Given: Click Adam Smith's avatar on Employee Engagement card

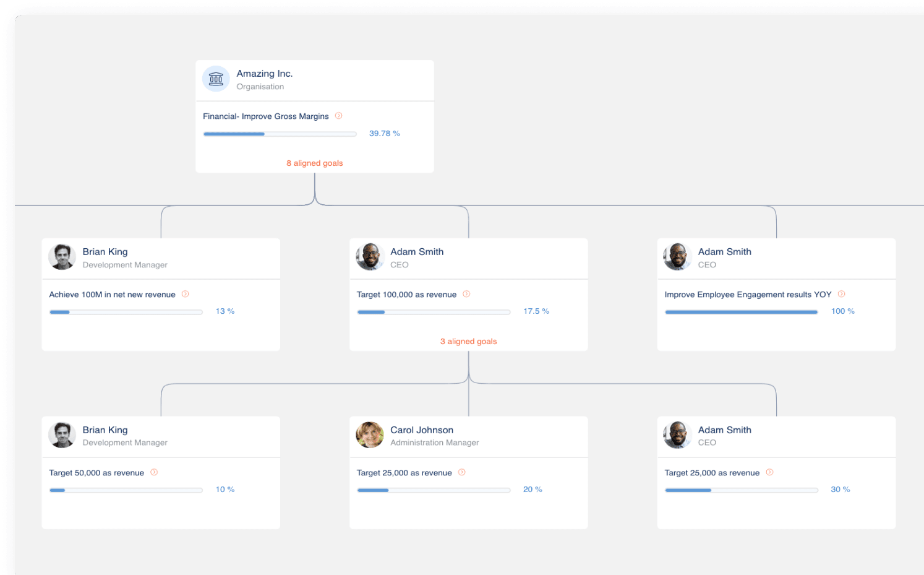Looking at the screenshot, I should tap(678, 257).
